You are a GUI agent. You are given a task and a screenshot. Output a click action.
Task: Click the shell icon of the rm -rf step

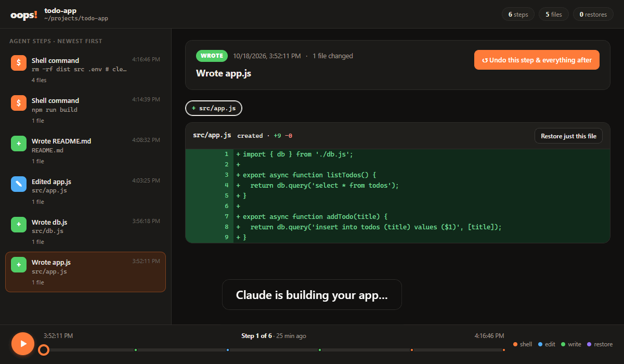pos(19,63)
